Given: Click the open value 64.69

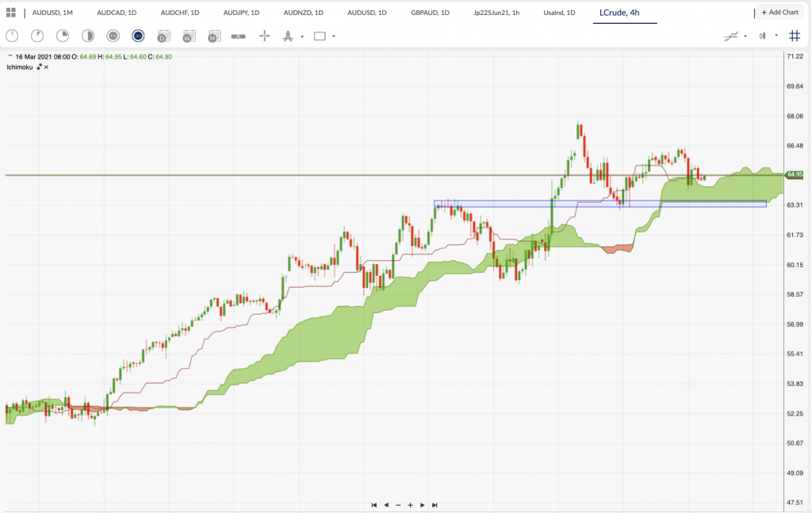Looking at the screenshot, I should pyautogui.click(x=87, y=57).
